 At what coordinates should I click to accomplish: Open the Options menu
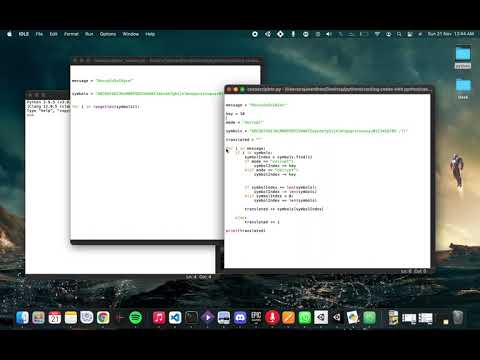click(x=108, y=34)
